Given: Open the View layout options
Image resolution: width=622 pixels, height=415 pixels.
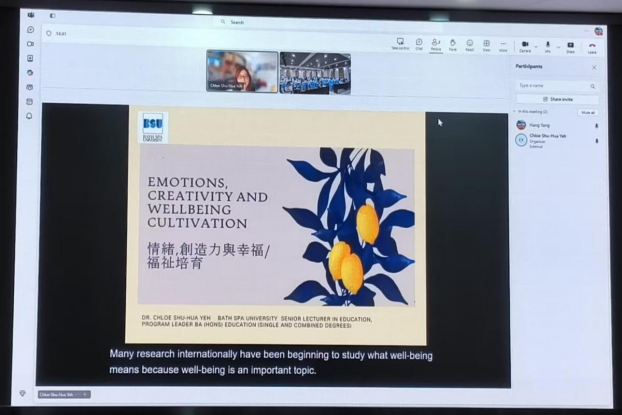Looking at the screenshot, I should [486, 45].
